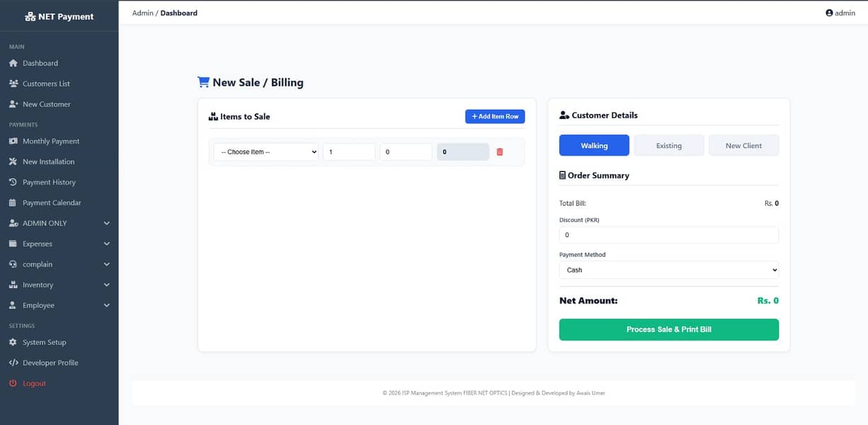Click the Payment History clock icon
This screenshot has height=425, width=868.
coord(13,182)
